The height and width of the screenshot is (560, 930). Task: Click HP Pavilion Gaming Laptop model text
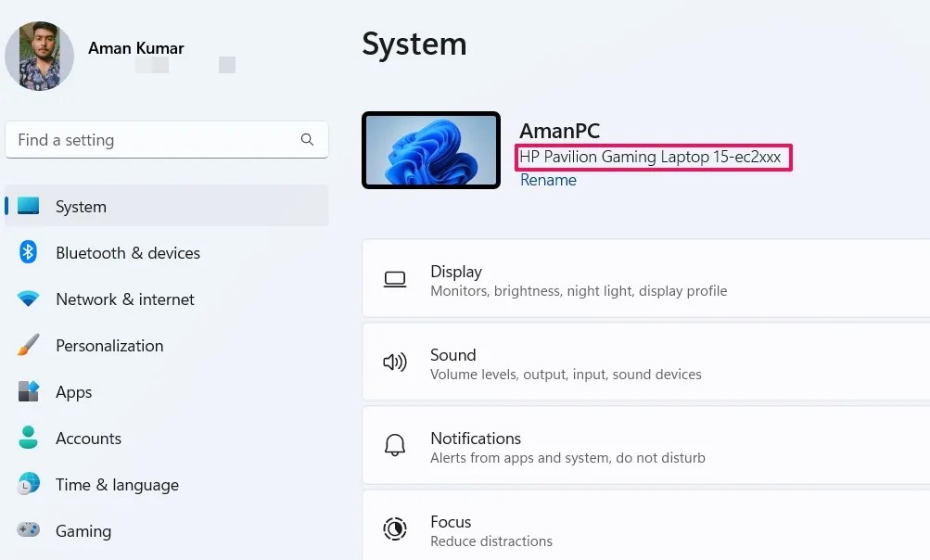(x=650, y=158)
